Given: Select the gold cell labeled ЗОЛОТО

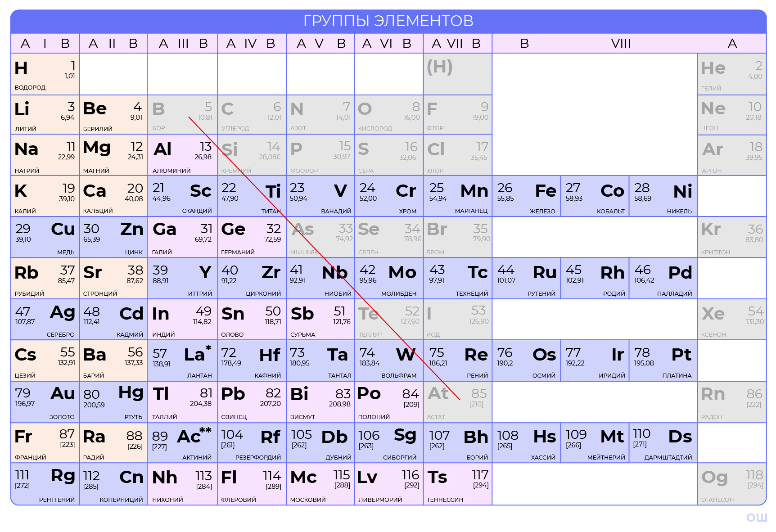Looking at the screenshot, I should tap(45, 402).
